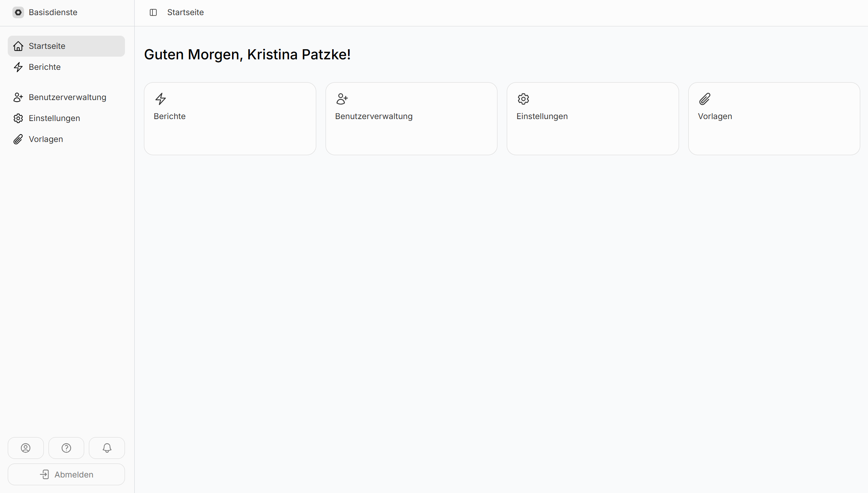Go to Benutzerverwaltung in sidebar
Image resolution: width=868 pixels, height=493 pixels.
click(x=67, y=97)
